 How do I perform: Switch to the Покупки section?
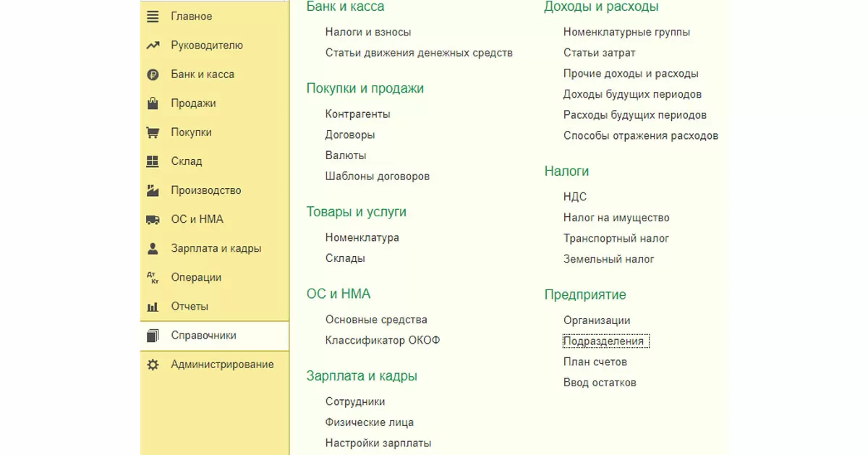[x=191, y=132]
